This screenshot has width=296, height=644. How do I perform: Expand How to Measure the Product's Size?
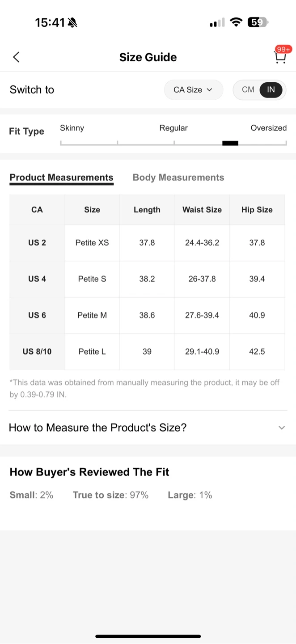(x=97, y=428)
